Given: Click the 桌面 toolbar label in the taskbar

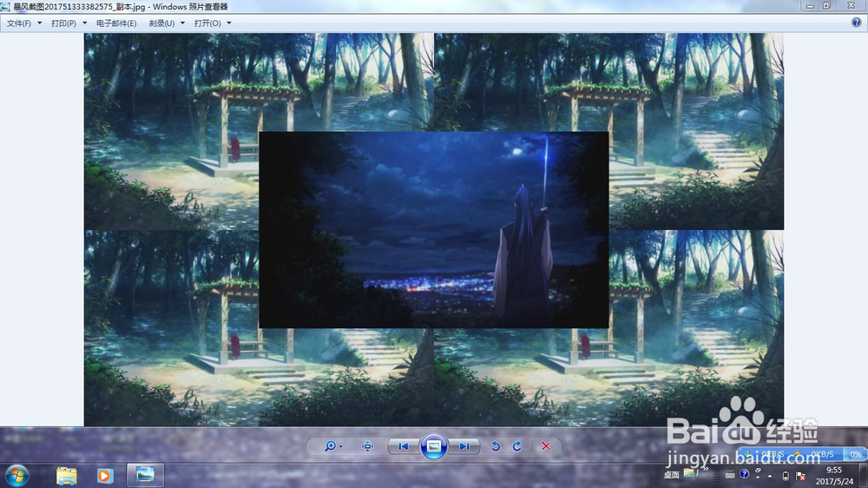Looking at the screenshot, I should 672,475.
